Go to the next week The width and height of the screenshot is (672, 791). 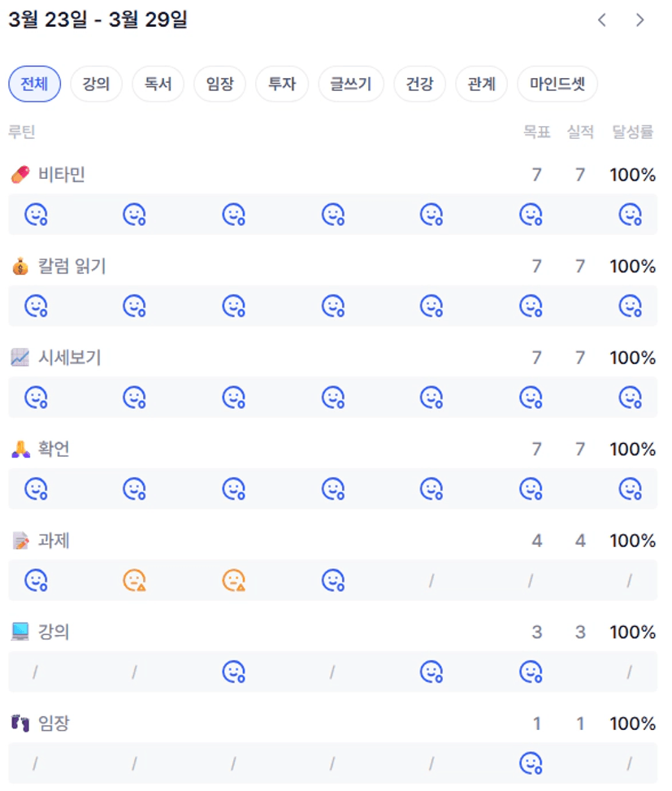click(x=640, y=20)
